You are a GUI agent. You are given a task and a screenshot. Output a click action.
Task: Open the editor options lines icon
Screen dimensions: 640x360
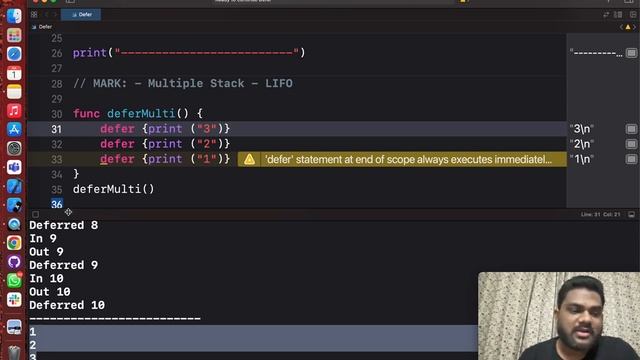[x=618, y=15]
